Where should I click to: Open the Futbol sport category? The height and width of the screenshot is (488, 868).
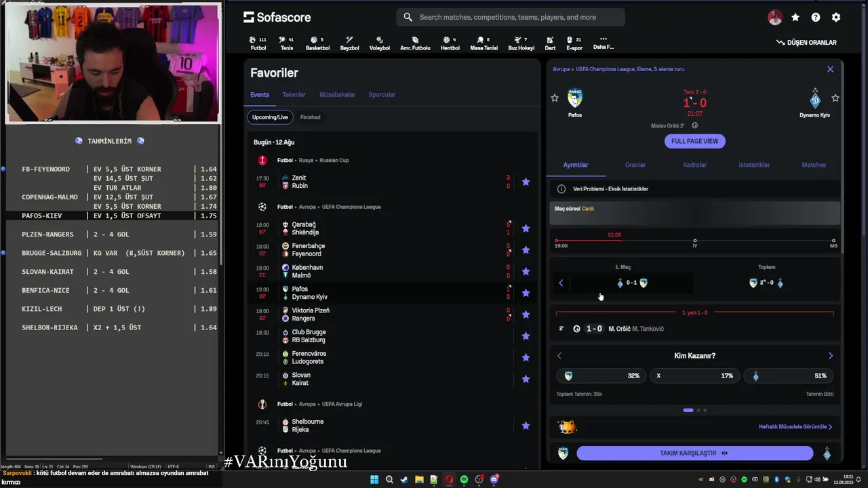click(258, 43)
